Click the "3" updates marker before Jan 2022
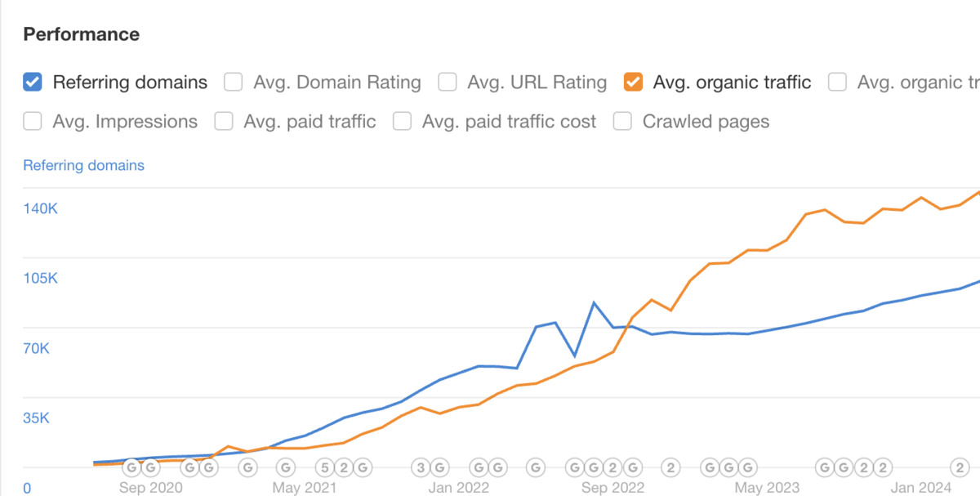Image resolution: width=980 pixels, height=496 pixels. (x=419, y=467)
